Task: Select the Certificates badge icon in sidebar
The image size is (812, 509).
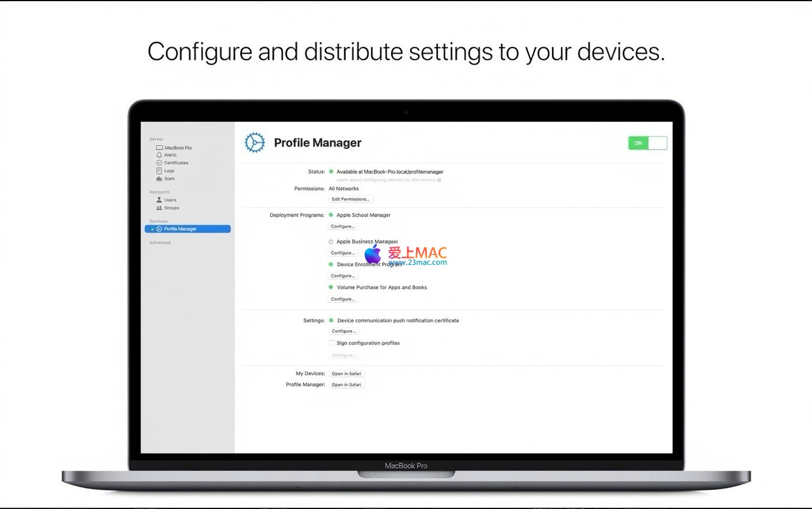Action: pyautogui.click(x=159, y=163)
